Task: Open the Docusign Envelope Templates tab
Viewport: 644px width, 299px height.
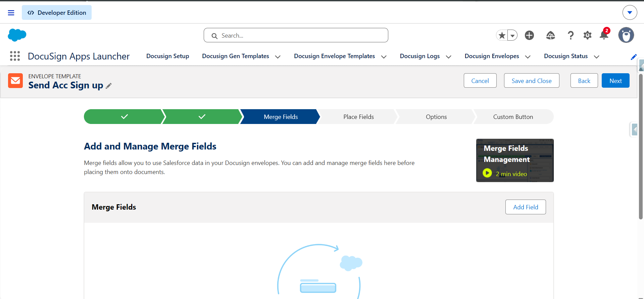Action: (x=334, y=56)
